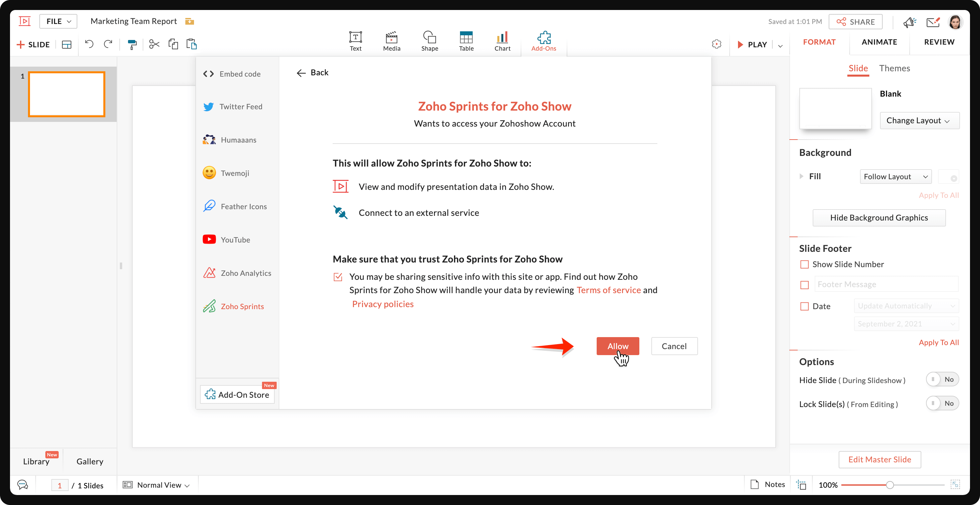
Task: Adjust the zoom slider handle
Action: [889, 485]
